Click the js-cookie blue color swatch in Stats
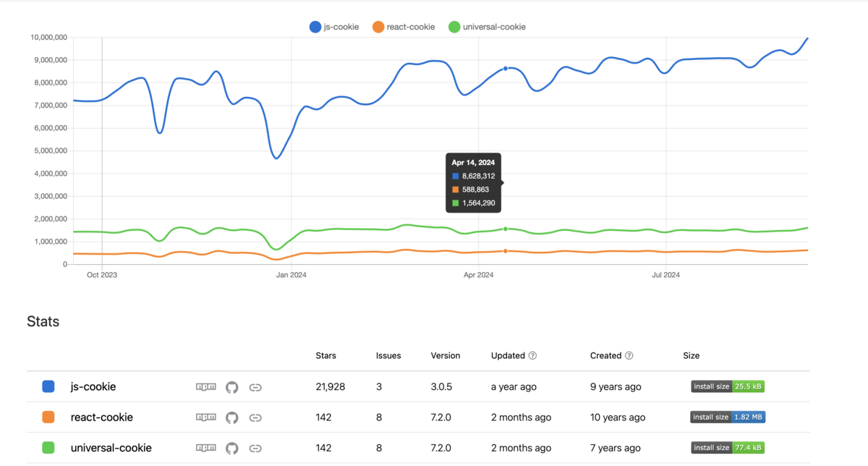The image size is (868, 466). (x=48, y=387)
